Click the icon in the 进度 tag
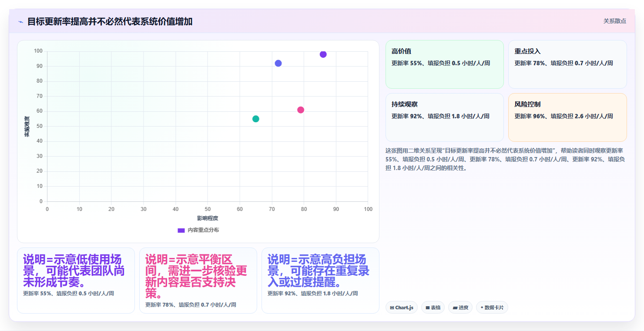Viewport: 644px width, 331px height. point(455,308)
